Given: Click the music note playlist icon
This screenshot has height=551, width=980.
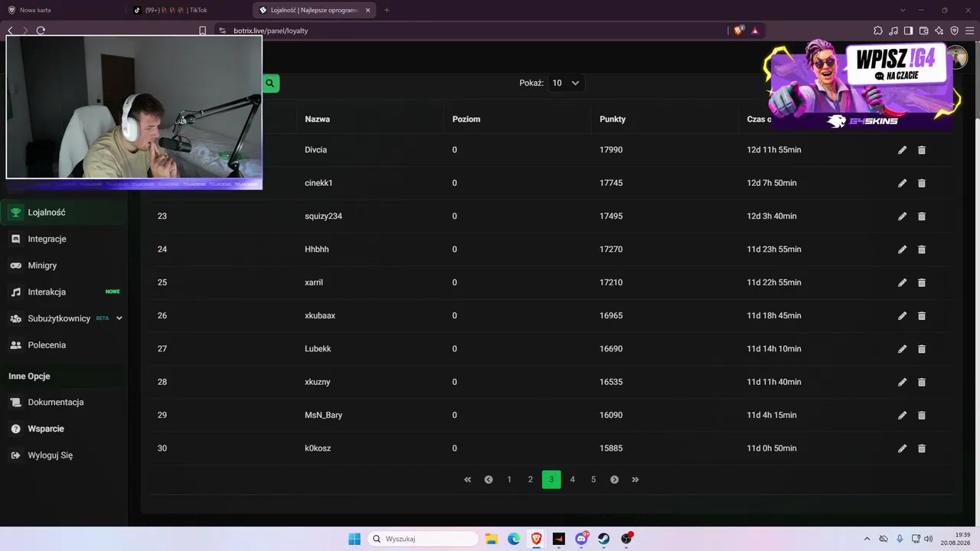Looking at the screenshot, I should click(x=893, y=31).
